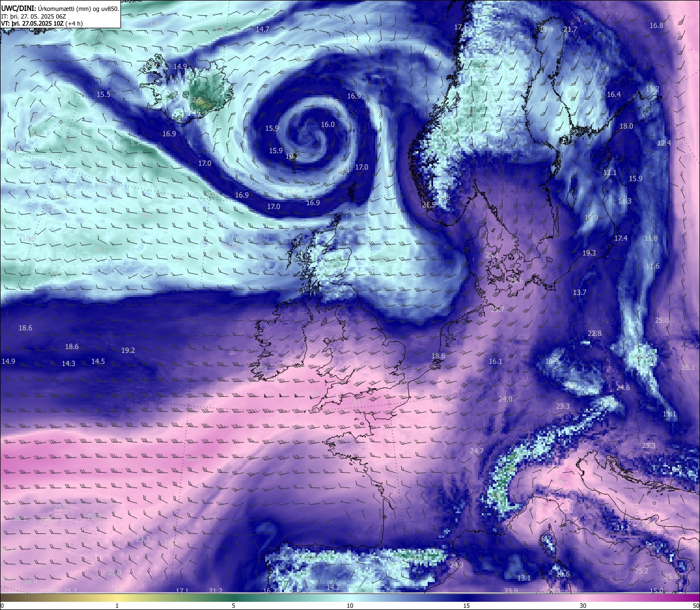Click the 14.3 value label
Image resolution: width=700 pixels, height=610 pixels.
[x=68, y=364]
